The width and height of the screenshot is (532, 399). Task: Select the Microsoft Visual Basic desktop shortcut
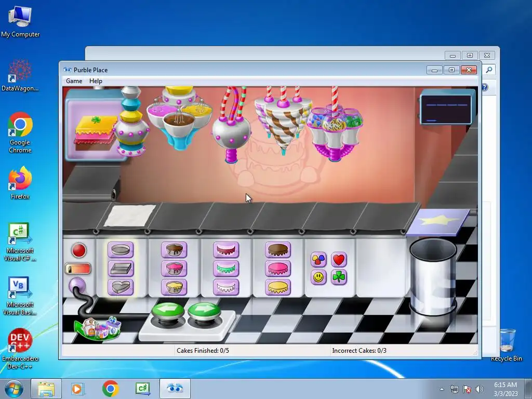coord(20,296)
